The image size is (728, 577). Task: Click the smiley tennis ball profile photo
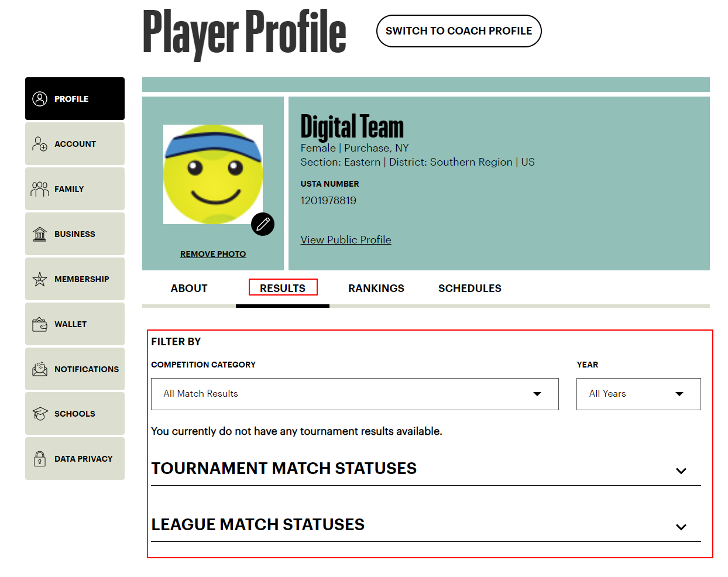pos(213,174)
